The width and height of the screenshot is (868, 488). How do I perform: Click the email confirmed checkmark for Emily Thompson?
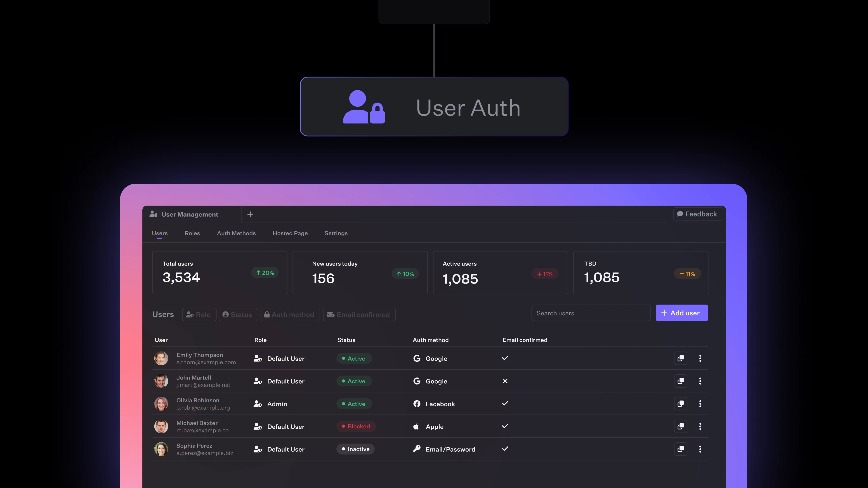pyautogui.click(x=505, y=358)
